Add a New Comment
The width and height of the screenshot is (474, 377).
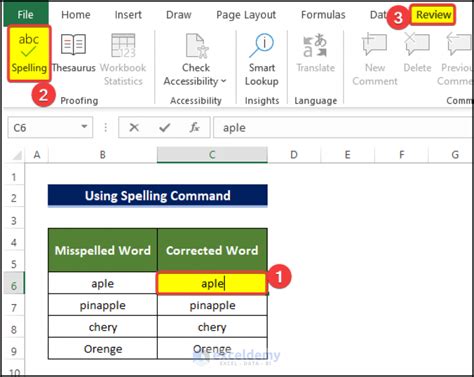click(375, 59)
